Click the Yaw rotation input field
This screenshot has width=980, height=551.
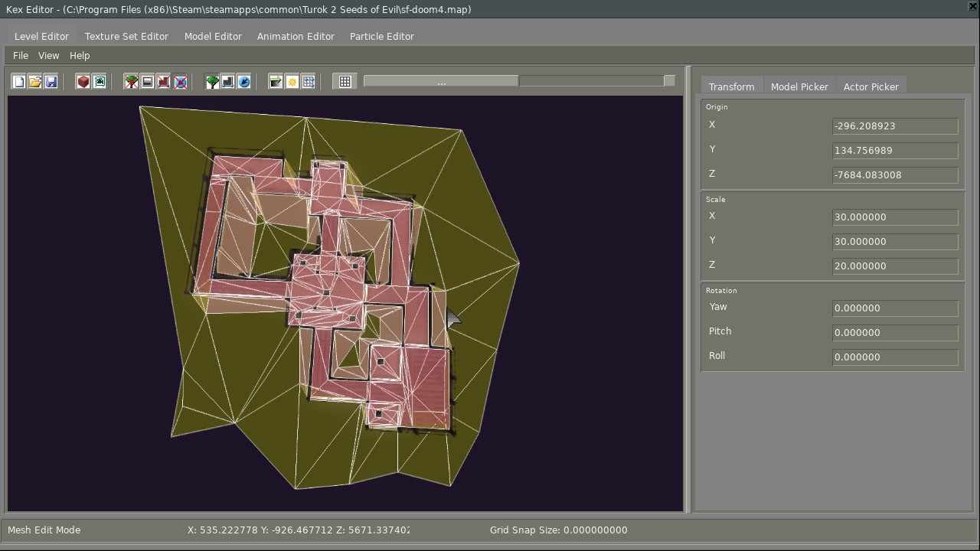point(894,308)
